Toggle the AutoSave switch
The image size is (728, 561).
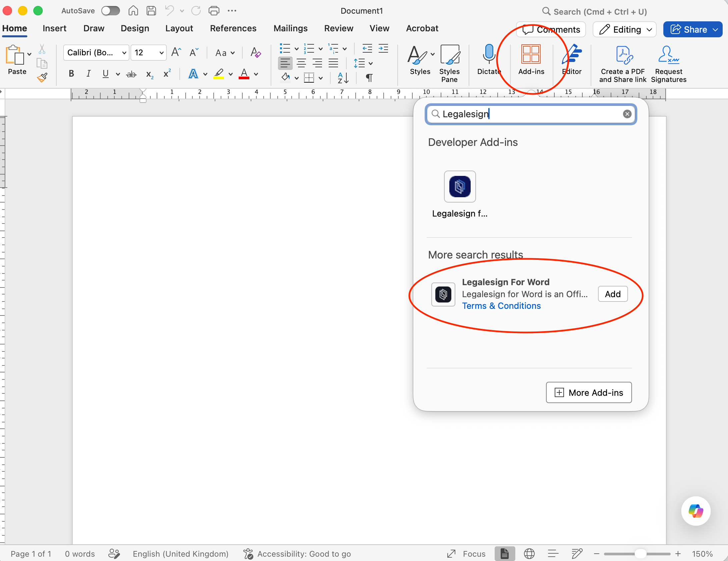(x=111, y=11)
